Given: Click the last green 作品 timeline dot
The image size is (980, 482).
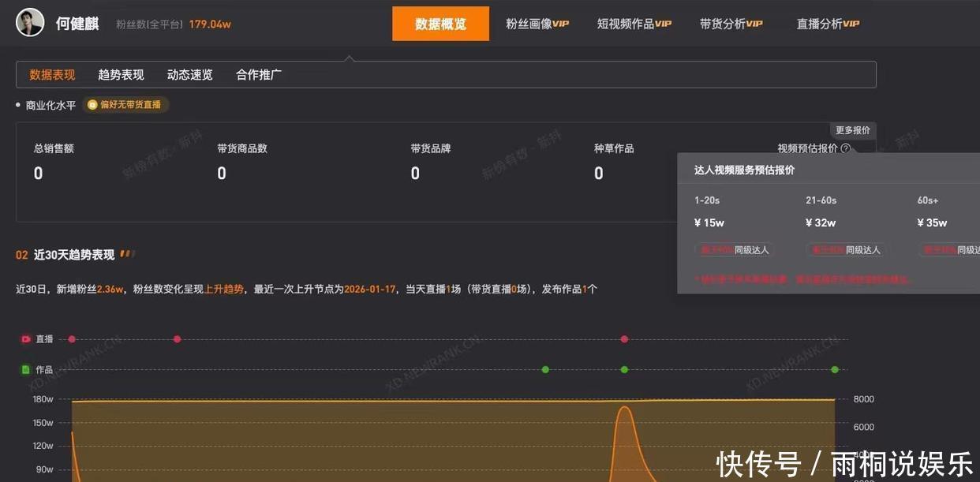Looking at the screenshot, I should click(835, 369).
